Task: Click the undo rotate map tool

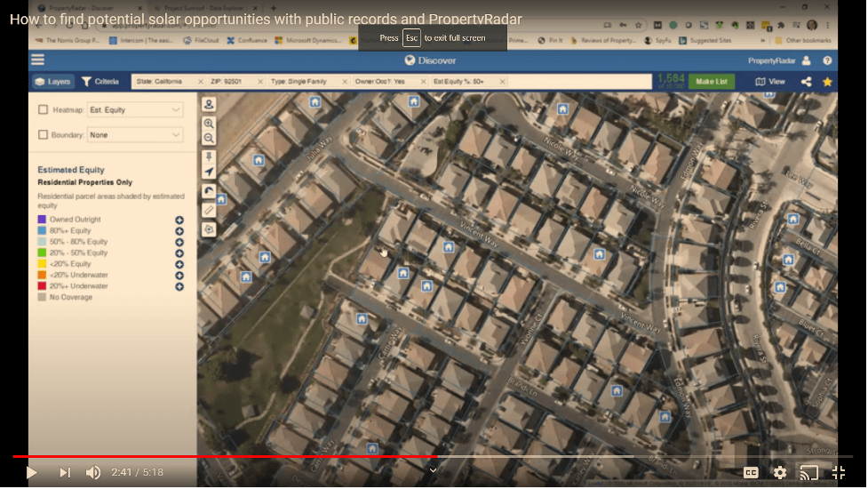Action: pyautogui.click(x=209, y=191)
